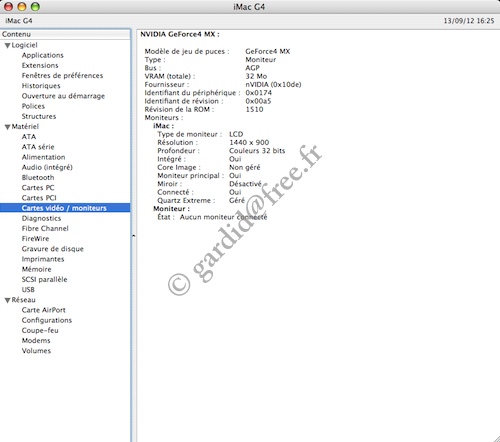500x442 pixels.
Task: Click the Matériel category label
Action: (25, 127)
